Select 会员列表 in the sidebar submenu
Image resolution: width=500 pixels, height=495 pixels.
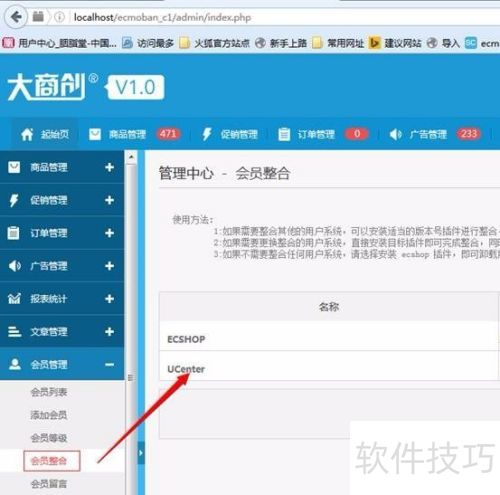[49, 392]
